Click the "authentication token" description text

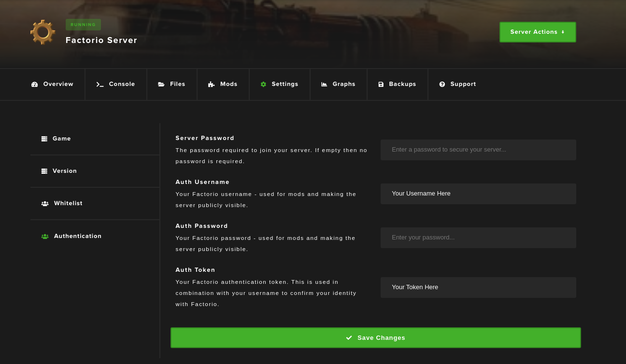(x=266, y=293)
